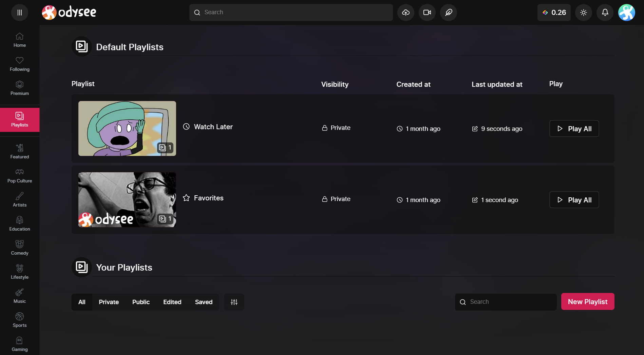Viewport: 644px width, 355px height.
Task: Open Watch Later thumbnail
Action: (x=127, y=129)
